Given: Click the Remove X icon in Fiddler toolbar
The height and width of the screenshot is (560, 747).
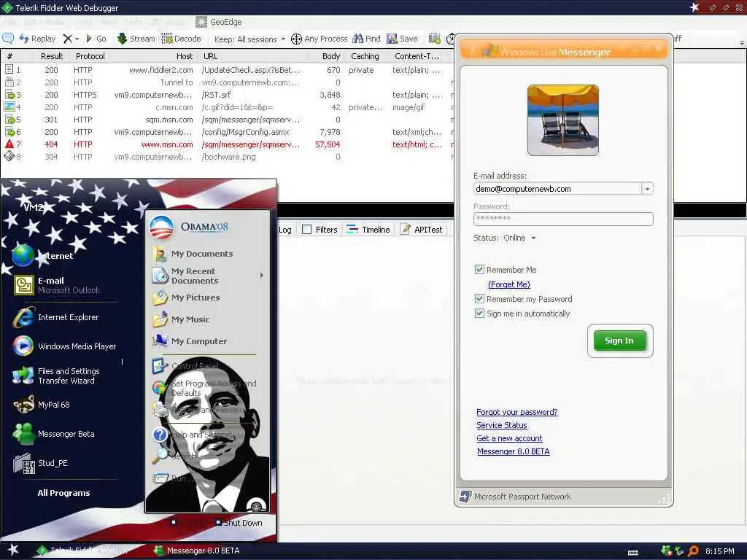Looking at the screenshot, I should pos(68,39).
